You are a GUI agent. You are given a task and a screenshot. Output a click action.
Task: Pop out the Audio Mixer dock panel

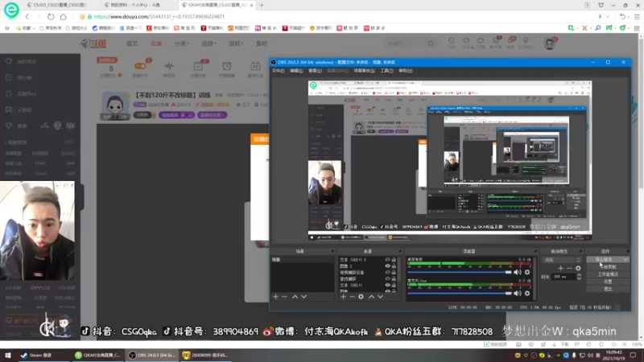click(535, 251)
